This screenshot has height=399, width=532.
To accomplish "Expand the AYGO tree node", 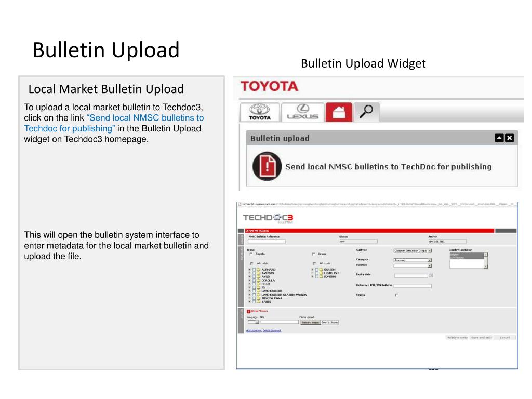I will click(250, 276).
